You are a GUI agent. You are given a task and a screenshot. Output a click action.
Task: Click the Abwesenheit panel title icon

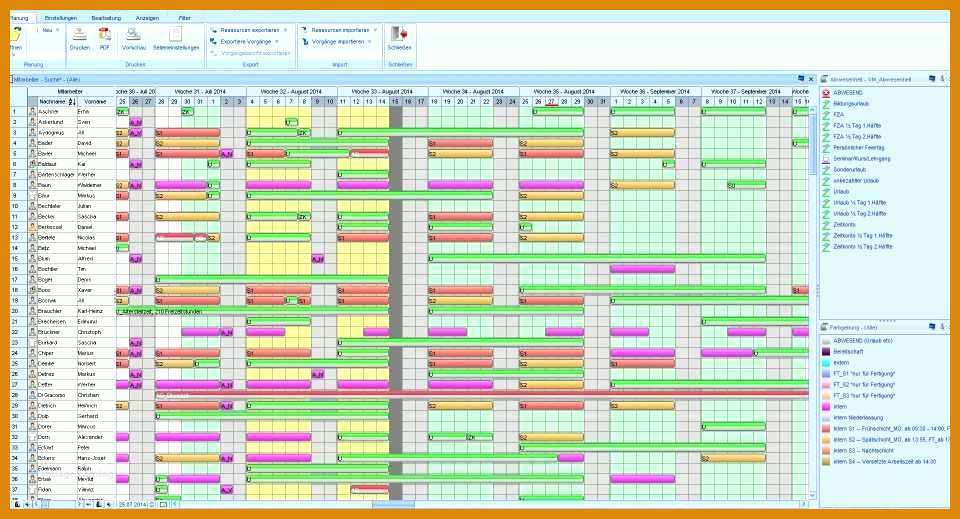click(x=825, y=79)
